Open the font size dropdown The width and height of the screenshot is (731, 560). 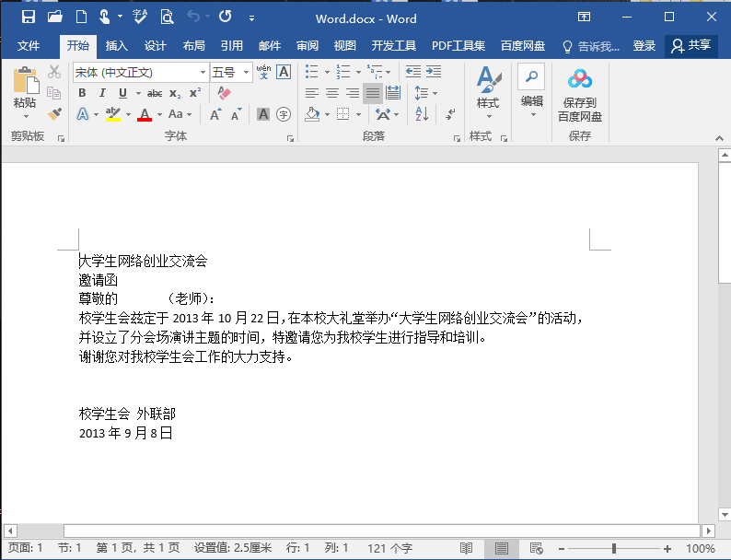(245, 72)
